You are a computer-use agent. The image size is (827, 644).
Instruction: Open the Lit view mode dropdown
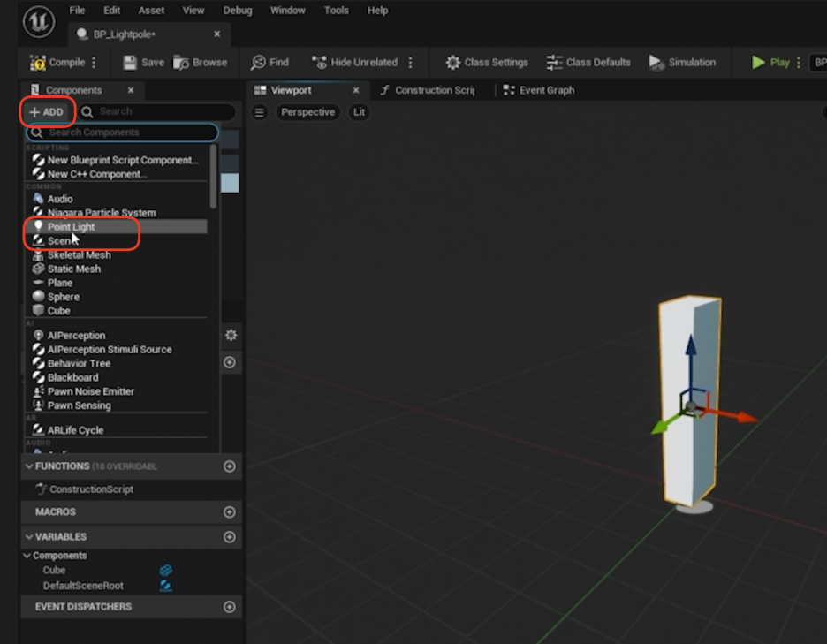click(359, 112)
